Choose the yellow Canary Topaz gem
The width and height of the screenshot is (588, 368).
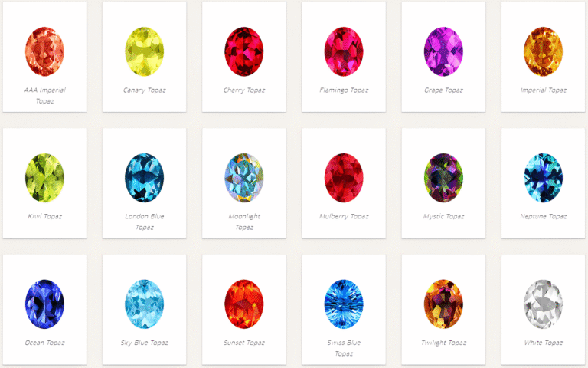[145, 51]
